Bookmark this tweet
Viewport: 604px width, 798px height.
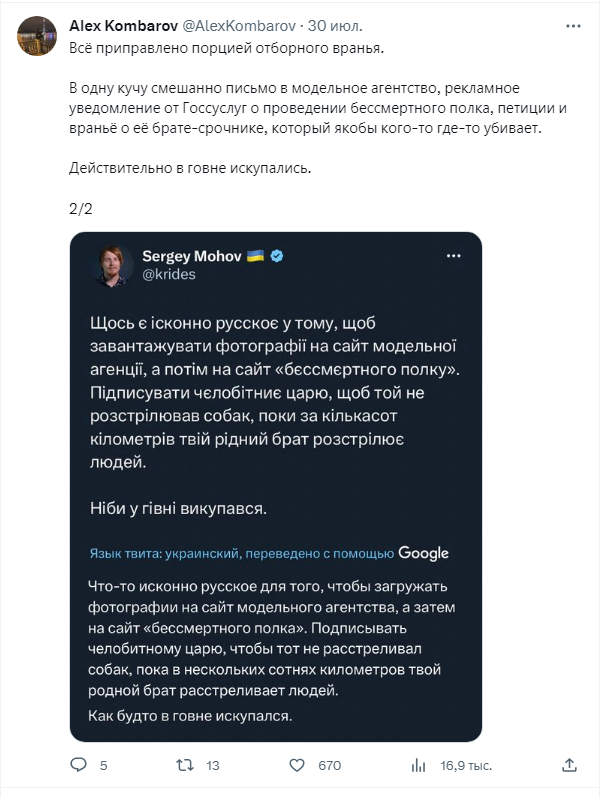pyautogui.click(x=541, y=765)
